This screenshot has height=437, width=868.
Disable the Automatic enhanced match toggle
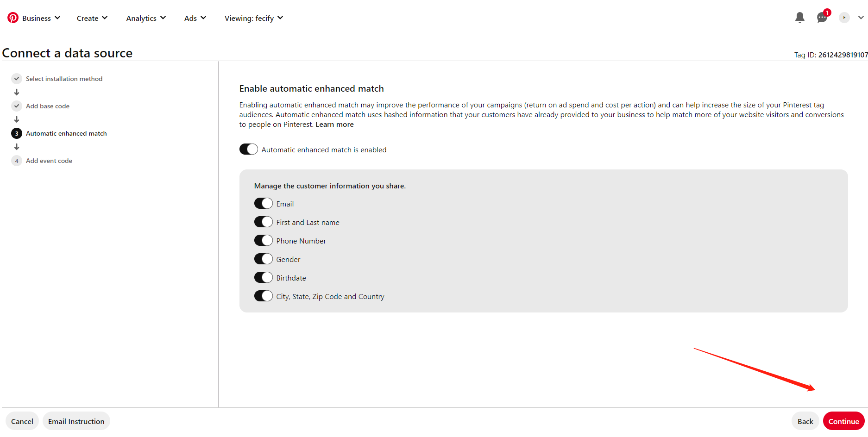click(249, 149)
